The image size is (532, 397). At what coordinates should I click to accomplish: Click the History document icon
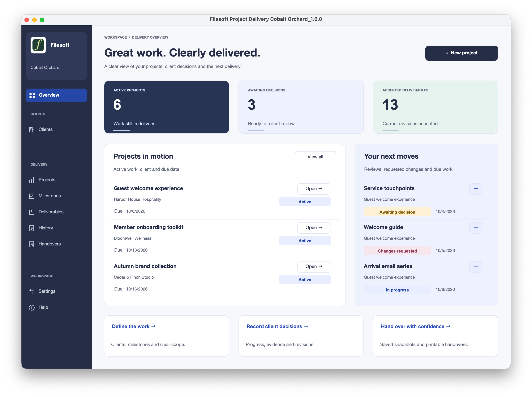[x=32, y=228]
